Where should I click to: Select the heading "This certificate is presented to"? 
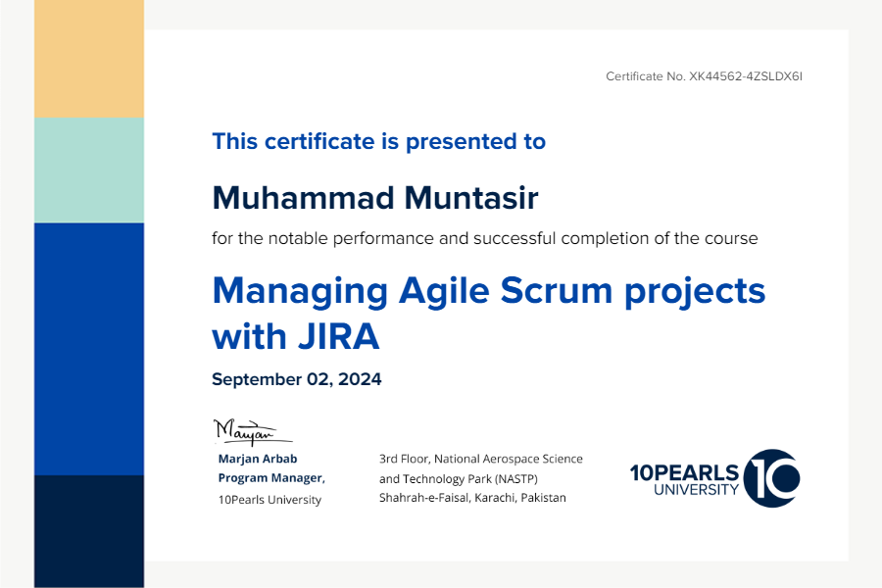[378, 142]
